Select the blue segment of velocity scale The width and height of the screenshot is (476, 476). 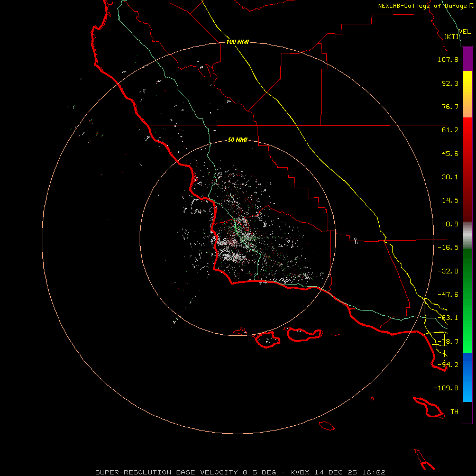pos(467,377)
